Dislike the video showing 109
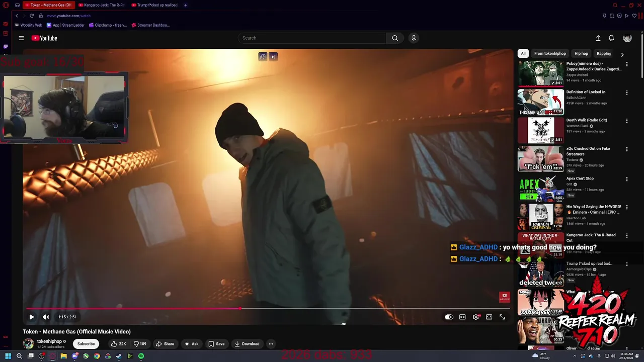 tap(140, 344)
